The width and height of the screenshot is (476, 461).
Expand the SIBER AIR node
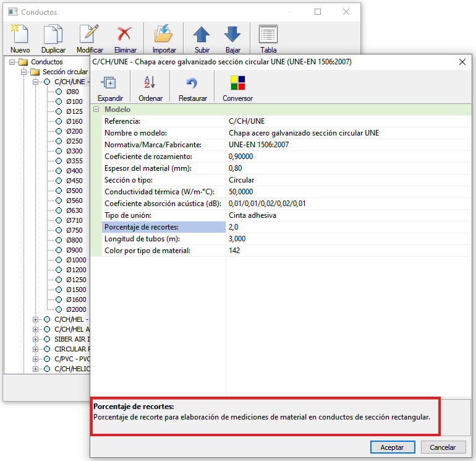35,339
